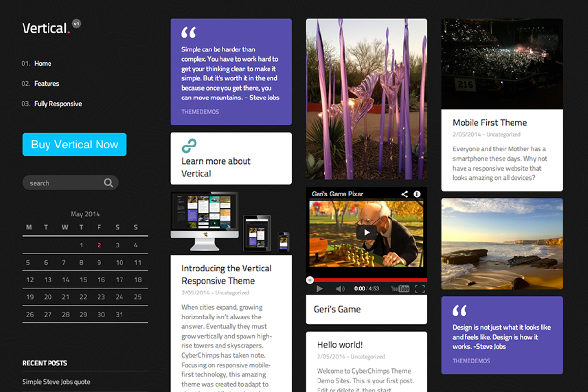Click the chain link icon
The image size is (588, 392).
click(x=189, y=146)
